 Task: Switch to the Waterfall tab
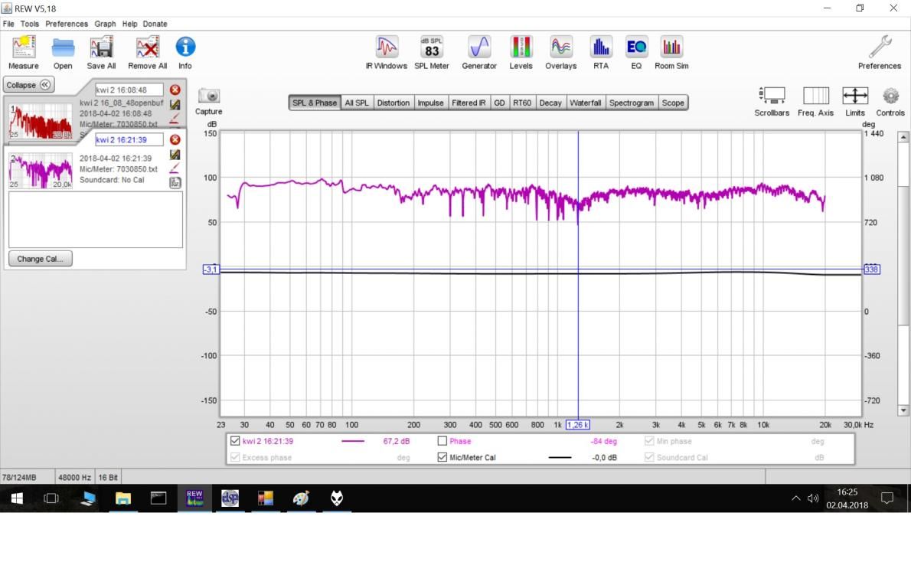[x=586, y=103]
